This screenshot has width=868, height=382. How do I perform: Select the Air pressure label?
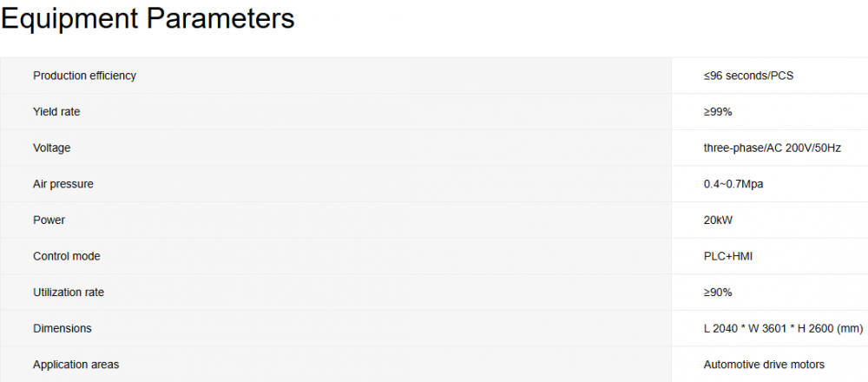pos(63,184)
